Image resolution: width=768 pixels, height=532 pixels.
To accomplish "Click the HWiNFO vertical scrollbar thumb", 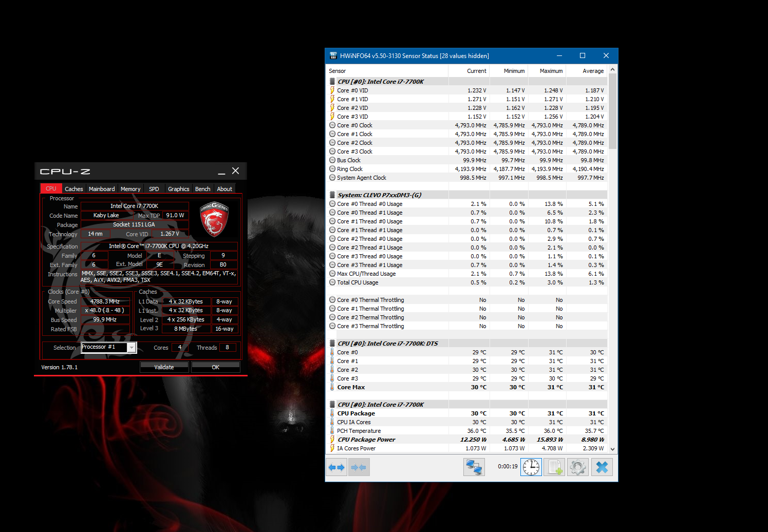I will pyautogui.click(x=612, y=111).
